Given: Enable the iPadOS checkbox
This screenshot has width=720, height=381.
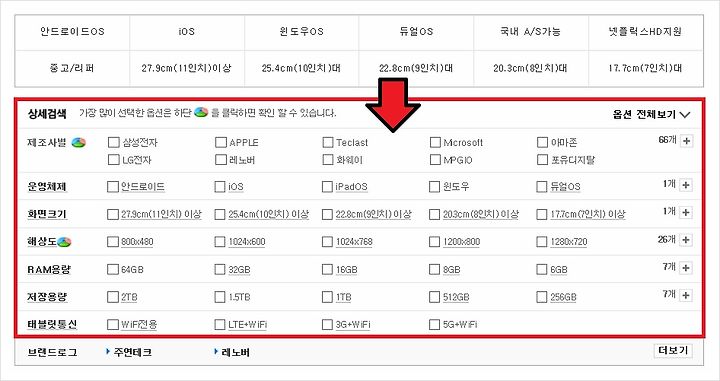Looking at the screenshot, I should pyautogui.click(x=327, y=187).
